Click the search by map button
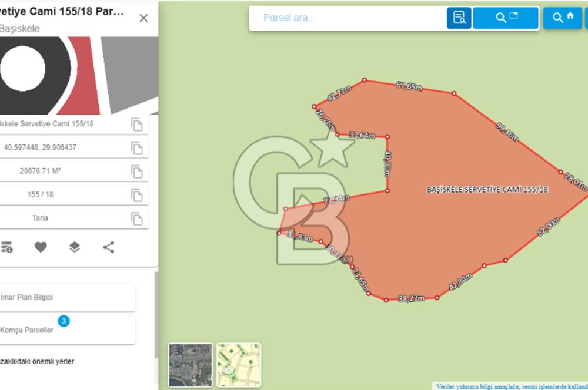This screenshot has height=390, width=588. [506, 18]
